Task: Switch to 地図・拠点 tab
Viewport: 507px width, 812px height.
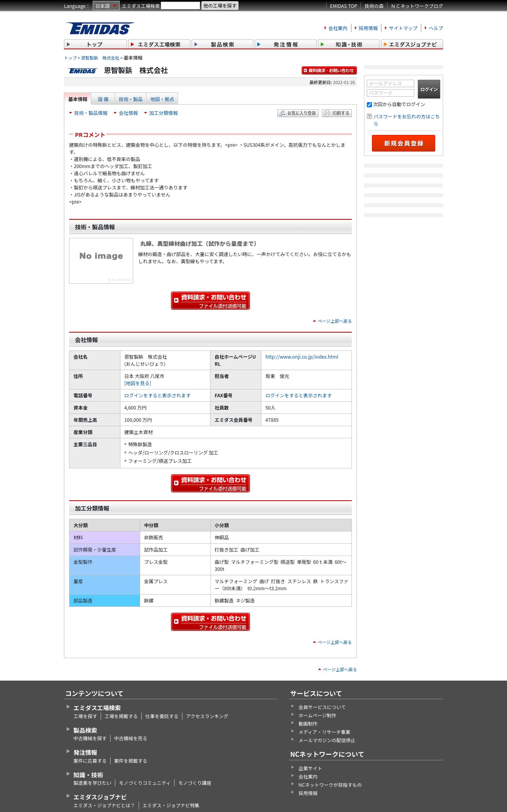Action: pos(162,99)
